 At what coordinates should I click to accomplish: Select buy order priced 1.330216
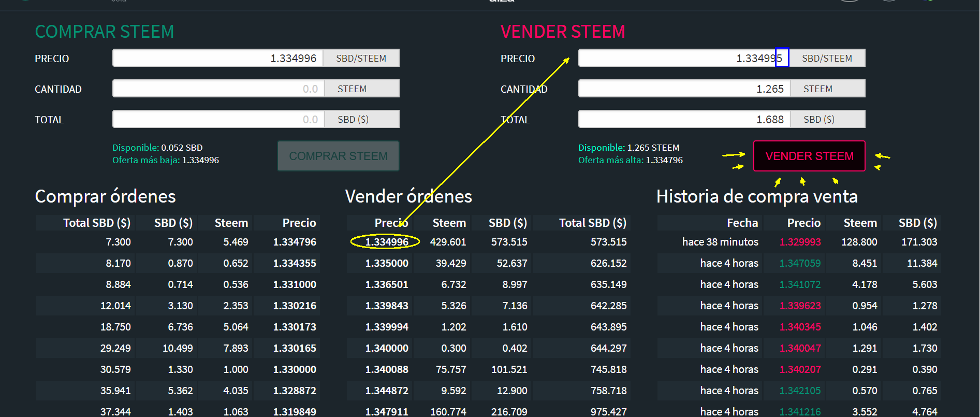(178, 306)
